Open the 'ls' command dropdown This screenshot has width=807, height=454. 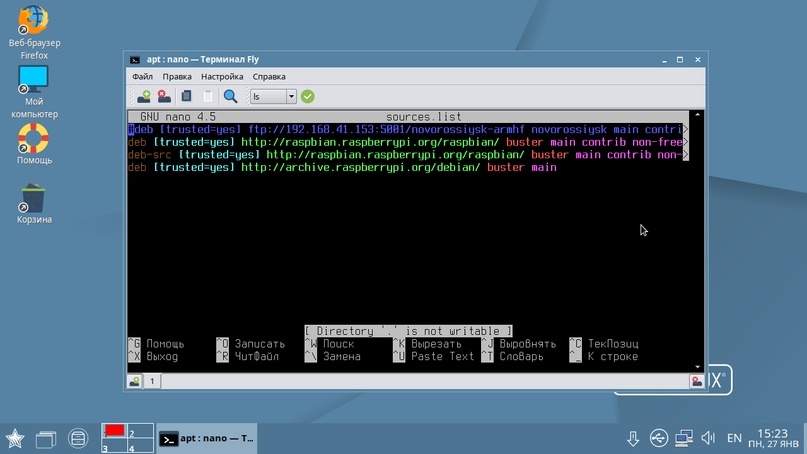[291, 97]
